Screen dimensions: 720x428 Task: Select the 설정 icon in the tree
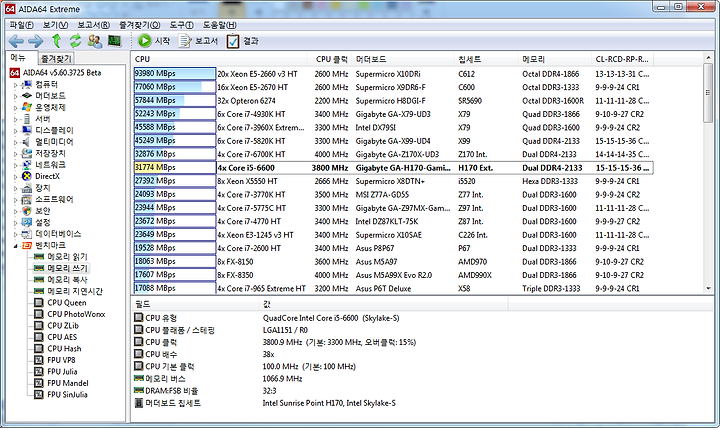(27, 222)
